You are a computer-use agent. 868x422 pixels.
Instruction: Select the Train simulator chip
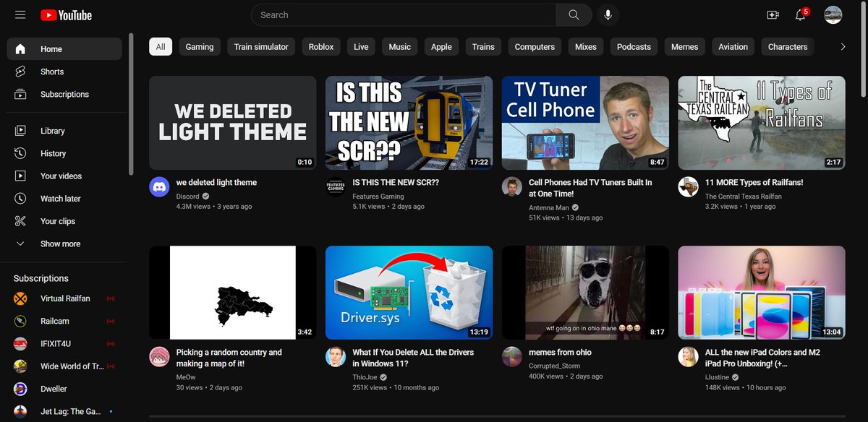[x=261, y=47]
